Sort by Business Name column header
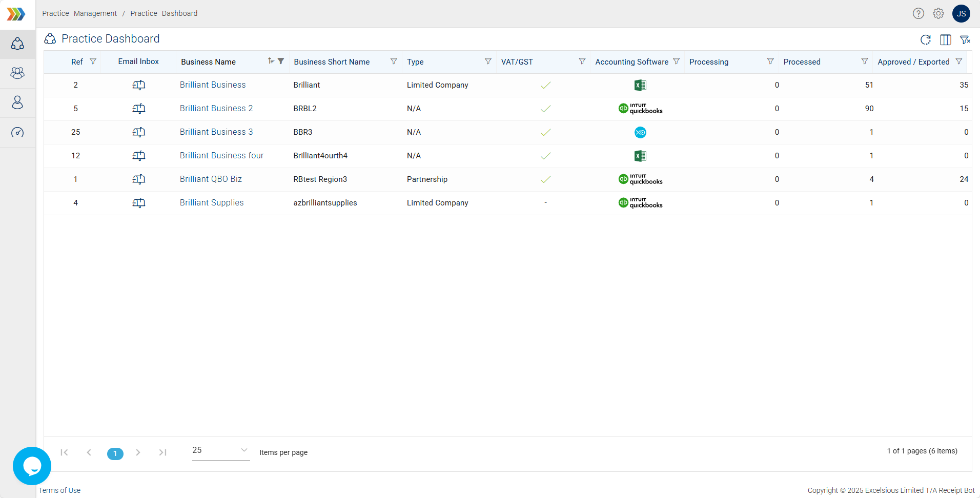The image size is (980, 498). click(208, 62)
